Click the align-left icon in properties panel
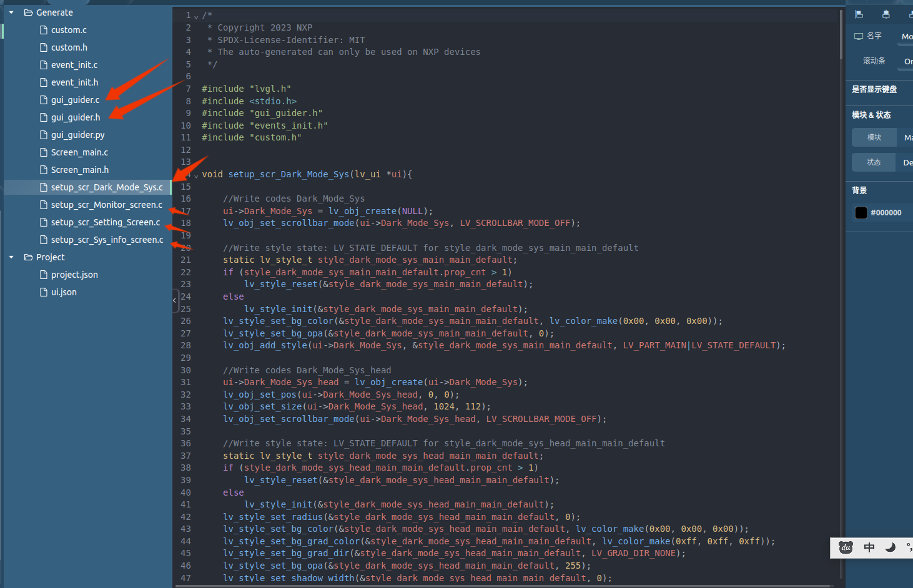The image size is (913, 588). [x=859, y=14]
